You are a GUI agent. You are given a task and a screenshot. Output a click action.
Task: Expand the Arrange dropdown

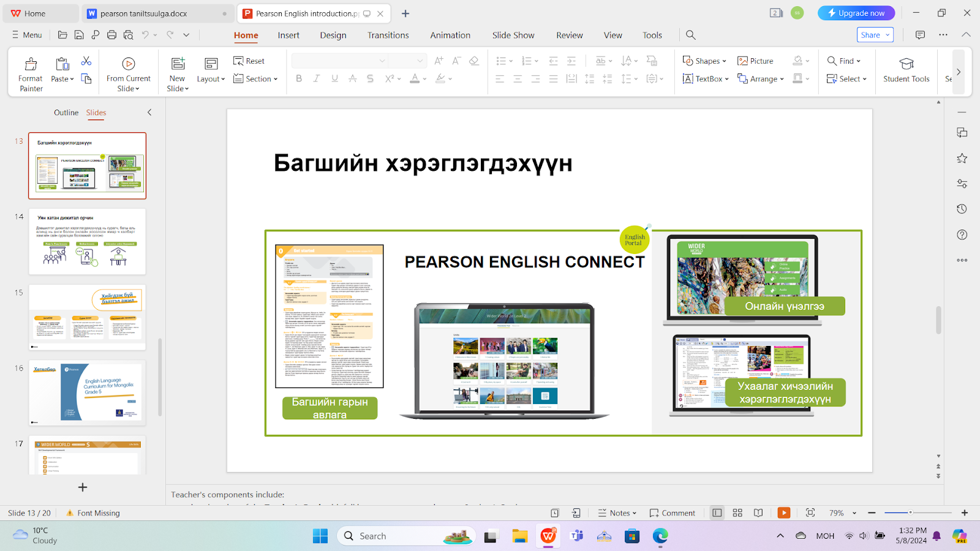coord(761,78)
